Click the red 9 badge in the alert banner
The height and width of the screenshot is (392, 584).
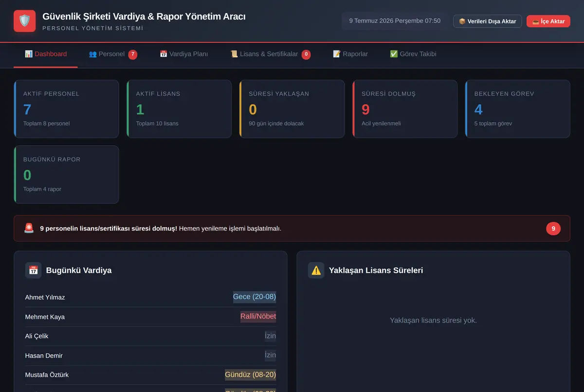point(553,229)
